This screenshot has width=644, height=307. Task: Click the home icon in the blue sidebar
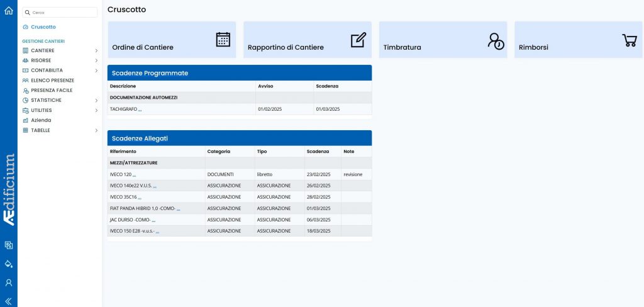pyautogui.click(x=8, y=11)
